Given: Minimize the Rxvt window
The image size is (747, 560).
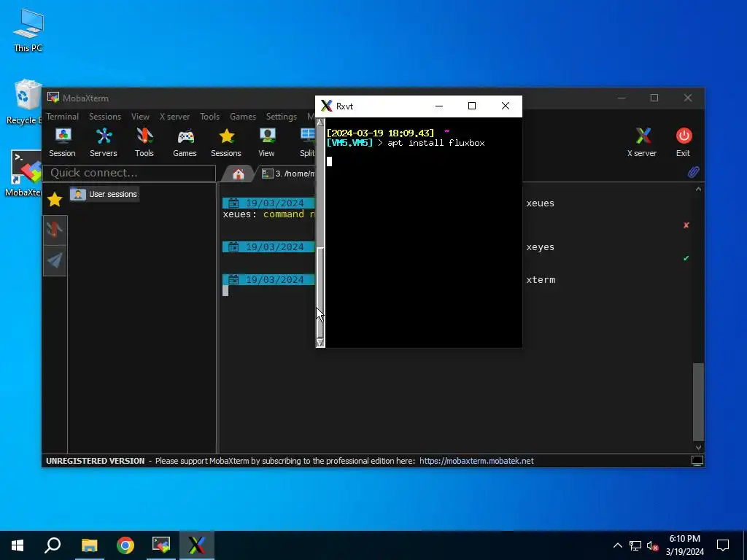Looking at the screenshot, I should tap(438, 106).
